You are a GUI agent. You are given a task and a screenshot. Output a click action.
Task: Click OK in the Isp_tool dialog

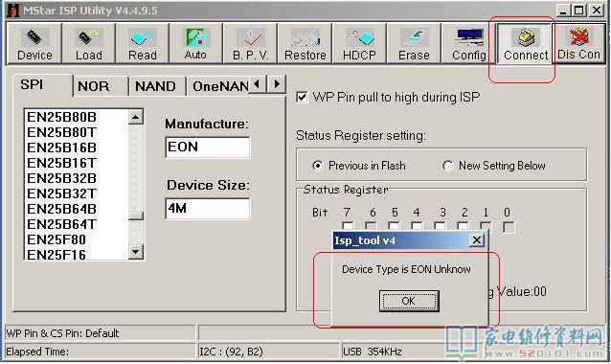point(409,301)
